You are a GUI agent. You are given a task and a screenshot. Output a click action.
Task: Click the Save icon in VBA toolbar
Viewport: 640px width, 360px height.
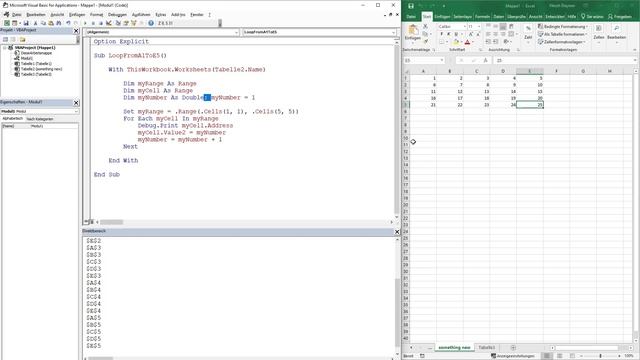[x=26, y=23]
